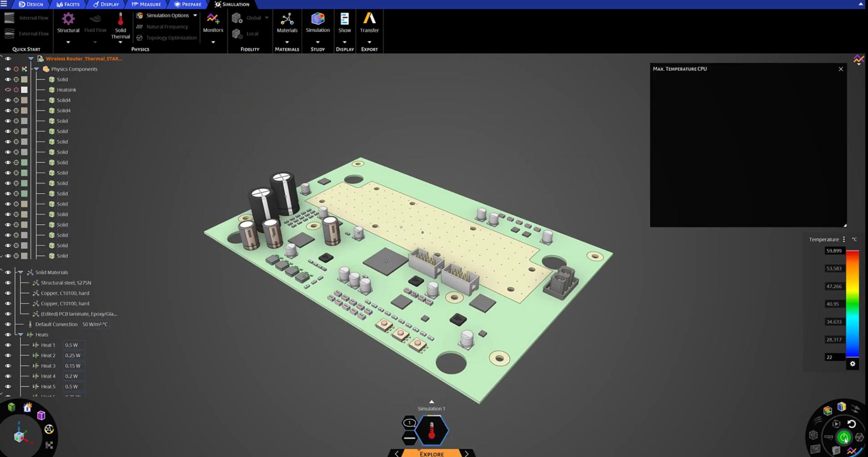Toggle visibility of Structural steel, S275N material

click(x=8, y=283)
